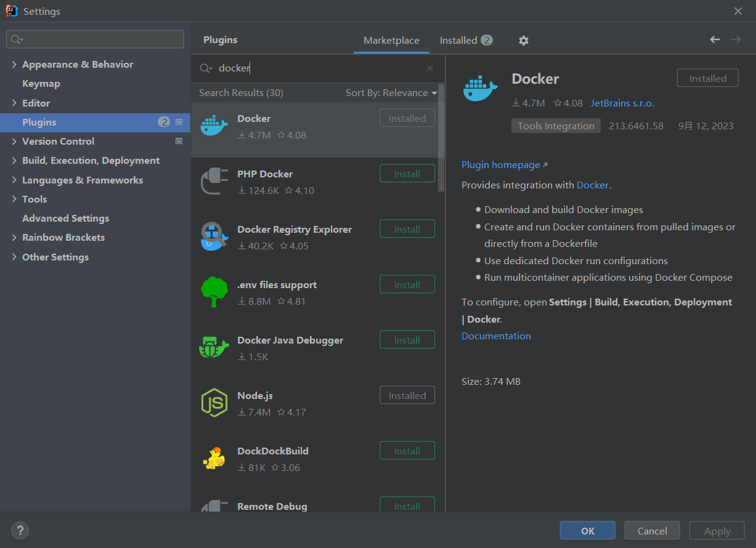The width and height of the screenshot is (756, 548).
Task: Install Docker Java Debugger plugin
Action: click(407, 340)
